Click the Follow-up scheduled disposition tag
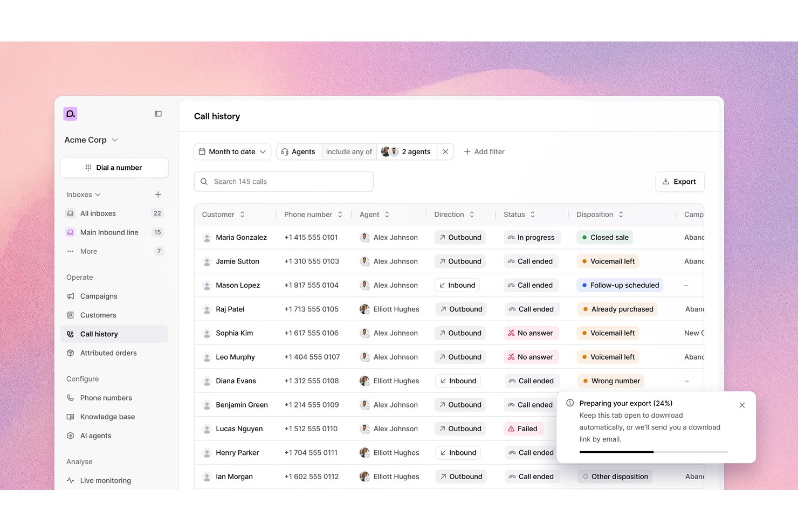 [x=620, y=285]
